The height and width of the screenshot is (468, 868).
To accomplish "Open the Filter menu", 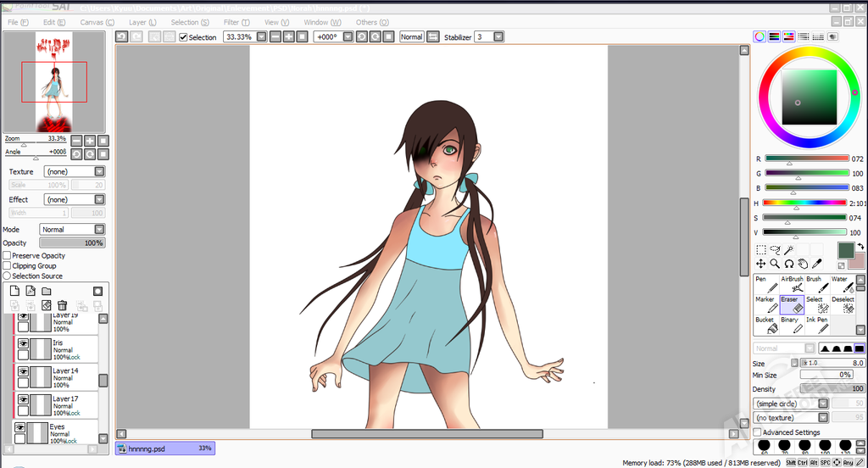I will tap(235, 22).
